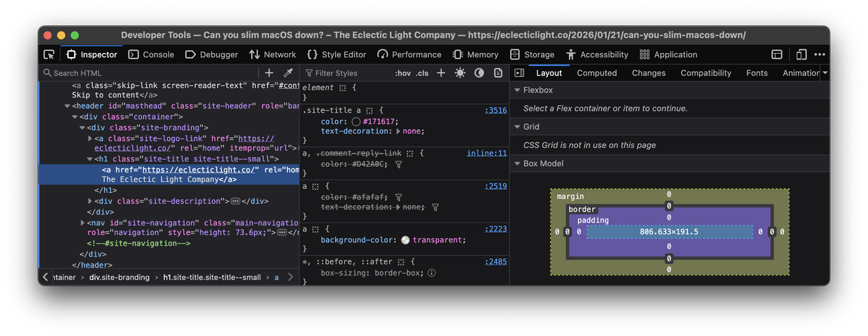
Task: Filter overridden color #afafaf declaration
Action: [399, 197]
